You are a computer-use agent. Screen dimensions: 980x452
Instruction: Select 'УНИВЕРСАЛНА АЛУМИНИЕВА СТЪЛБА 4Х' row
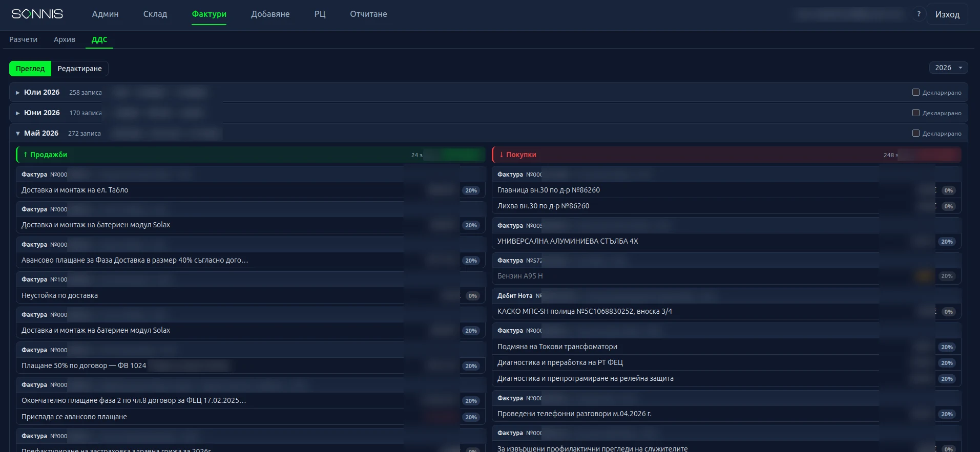click(726, 241)
